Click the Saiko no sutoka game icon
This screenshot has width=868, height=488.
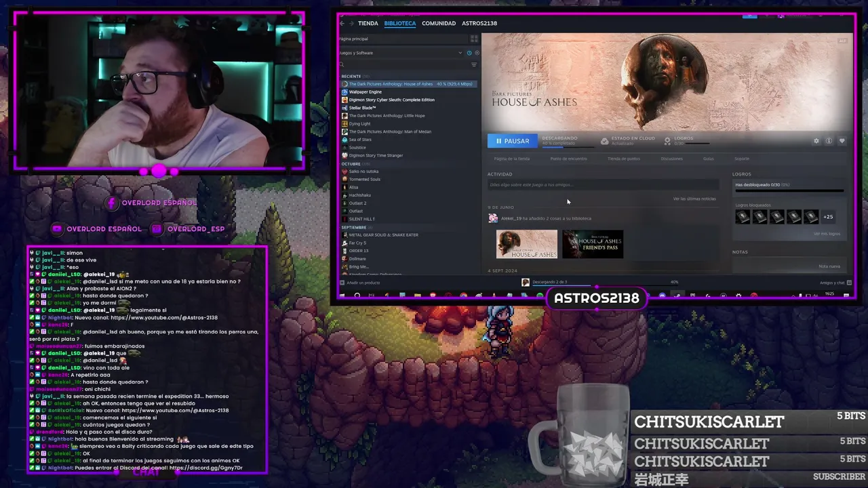pos(344,171)
